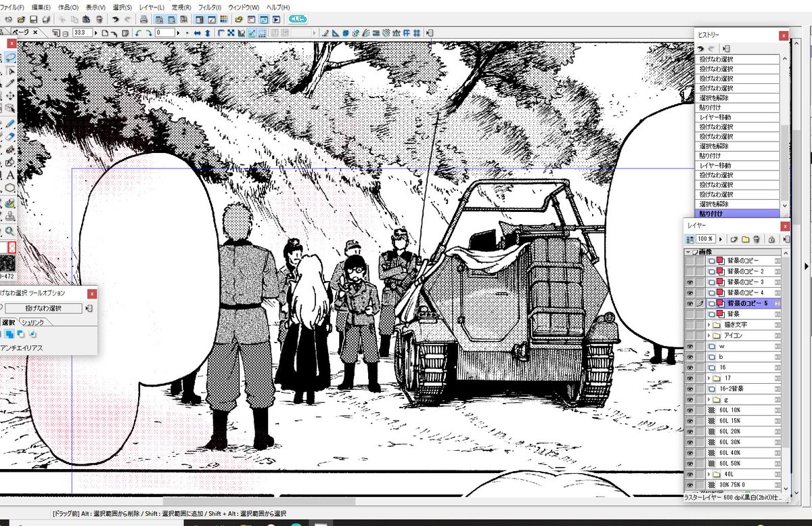Collapse the 画像 layer group

(688, 251)
